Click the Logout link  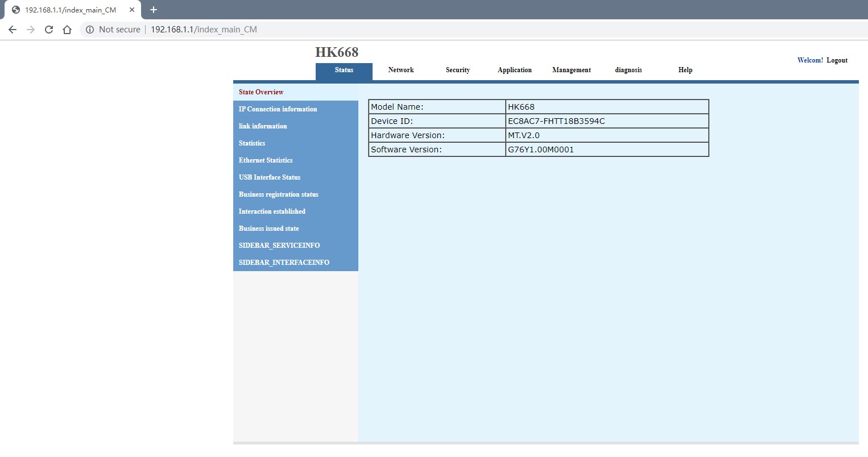pyautogui.click(x=837, y=60)
